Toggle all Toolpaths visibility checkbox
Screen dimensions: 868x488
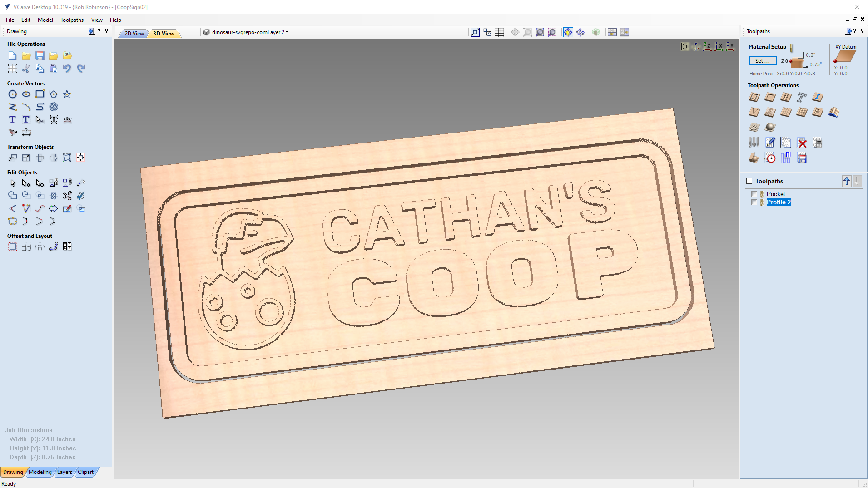749,181
